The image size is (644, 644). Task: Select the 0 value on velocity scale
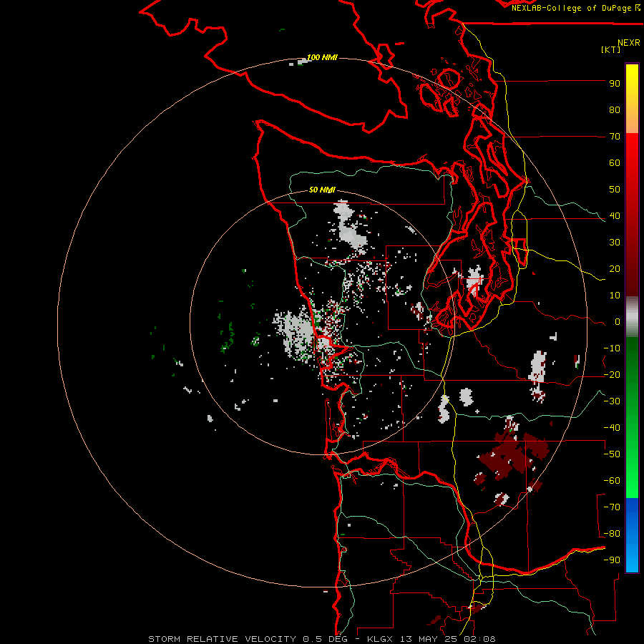[x=618, y=322]
